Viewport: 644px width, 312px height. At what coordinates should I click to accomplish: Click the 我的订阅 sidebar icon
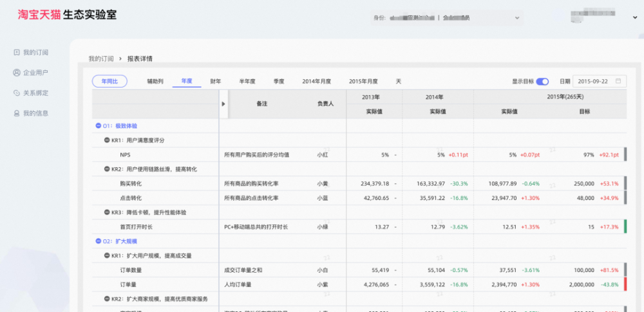(x=17, y=52)
